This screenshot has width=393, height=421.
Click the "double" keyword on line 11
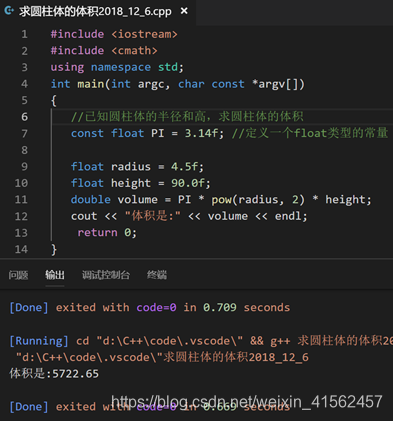click(90, 200)
